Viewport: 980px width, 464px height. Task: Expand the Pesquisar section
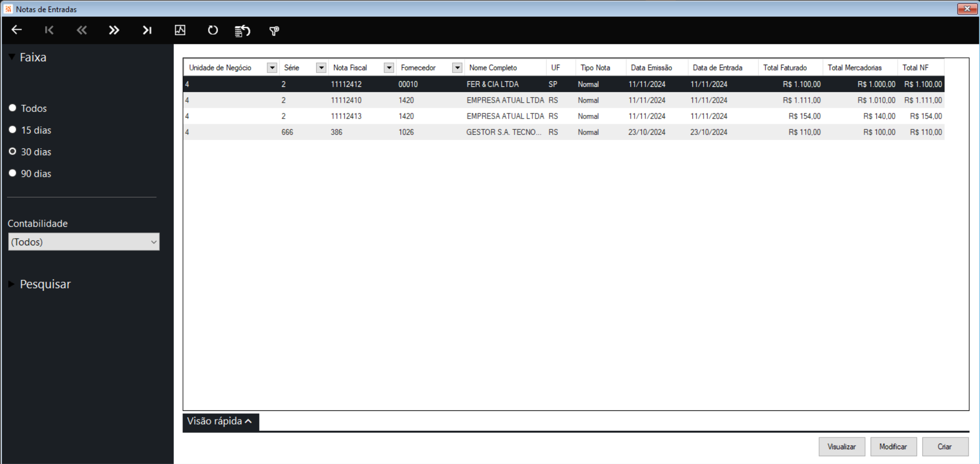pyautogui.click(x=12, y=284)
